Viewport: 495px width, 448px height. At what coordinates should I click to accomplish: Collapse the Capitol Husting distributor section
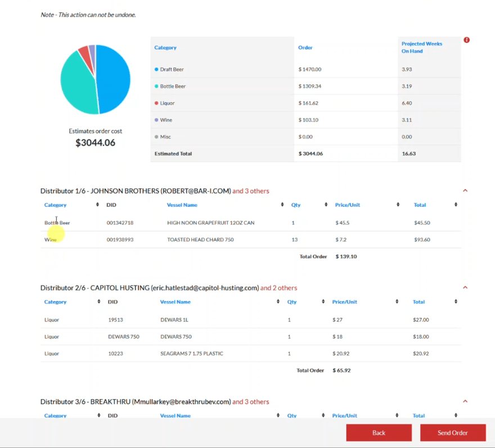[x=465, y=287]
